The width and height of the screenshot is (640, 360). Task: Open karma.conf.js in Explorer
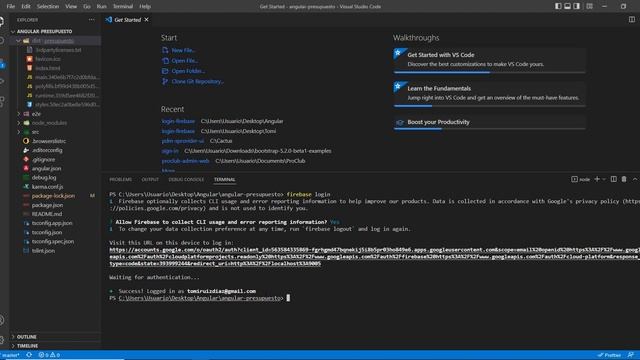click(x=47, y=187)
